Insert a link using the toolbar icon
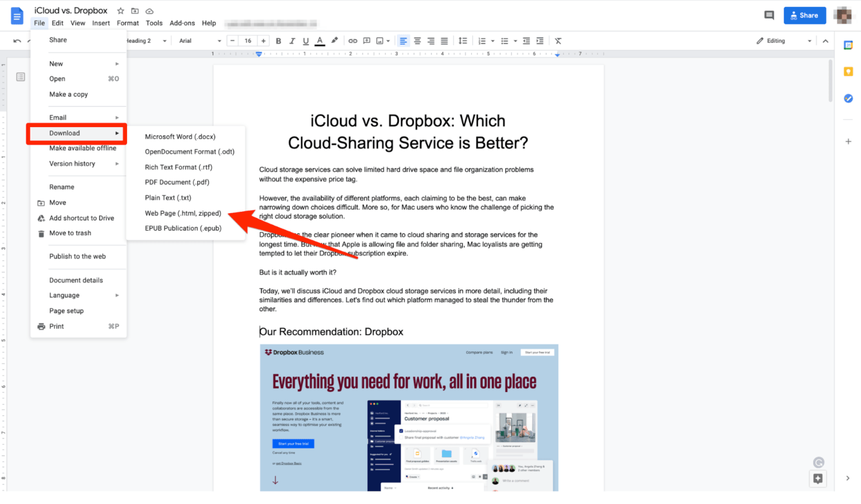Viewport: 861px width, 504px height. click(353, 41)
